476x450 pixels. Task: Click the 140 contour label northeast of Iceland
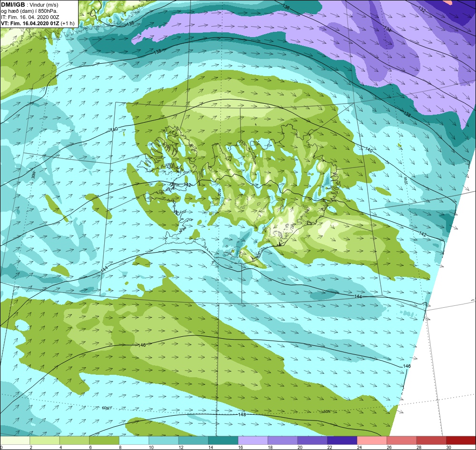(x=368, y=149)
